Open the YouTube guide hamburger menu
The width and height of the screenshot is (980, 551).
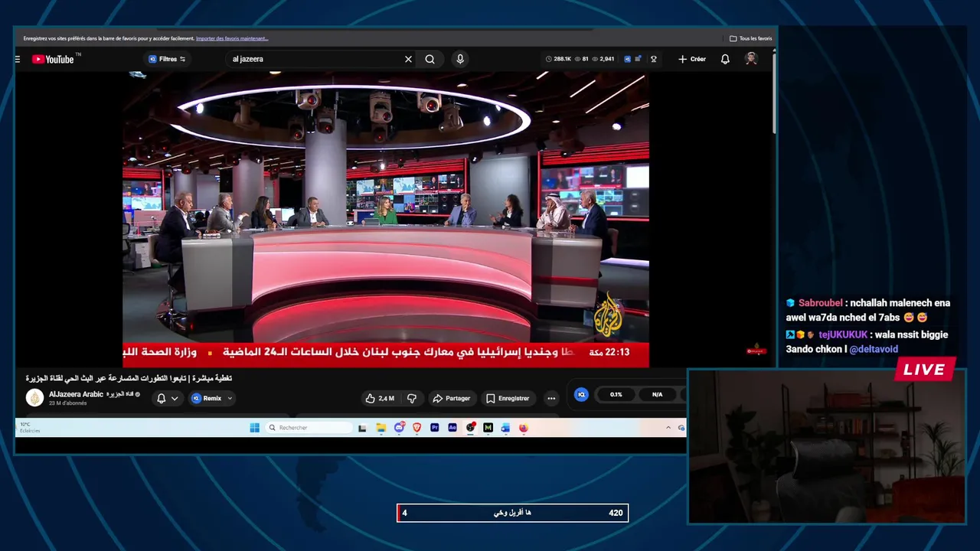tap(18, 59)
